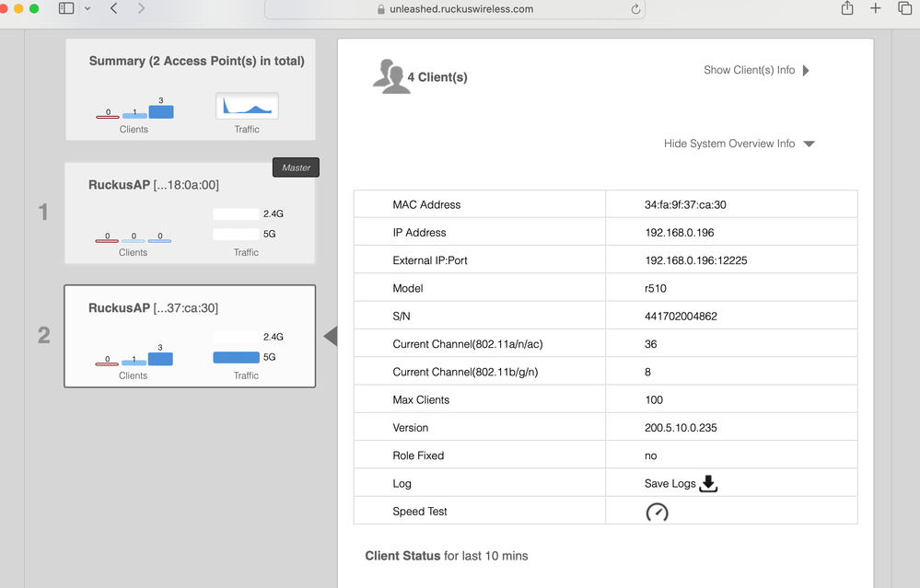The image size is (920, 588).
Task: Click the browser back arrow
Action: coord(113,8)
